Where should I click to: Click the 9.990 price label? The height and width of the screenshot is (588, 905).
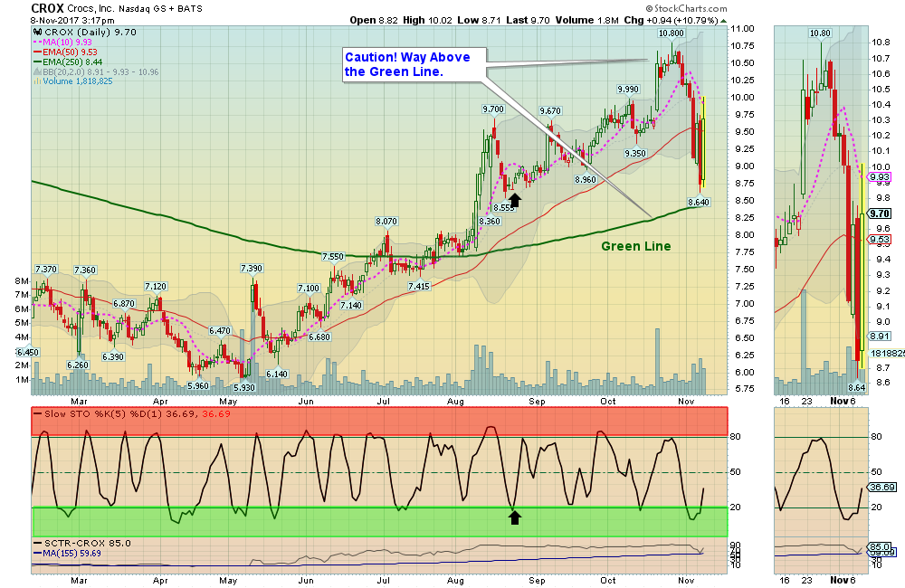click(x=628, y=90)
